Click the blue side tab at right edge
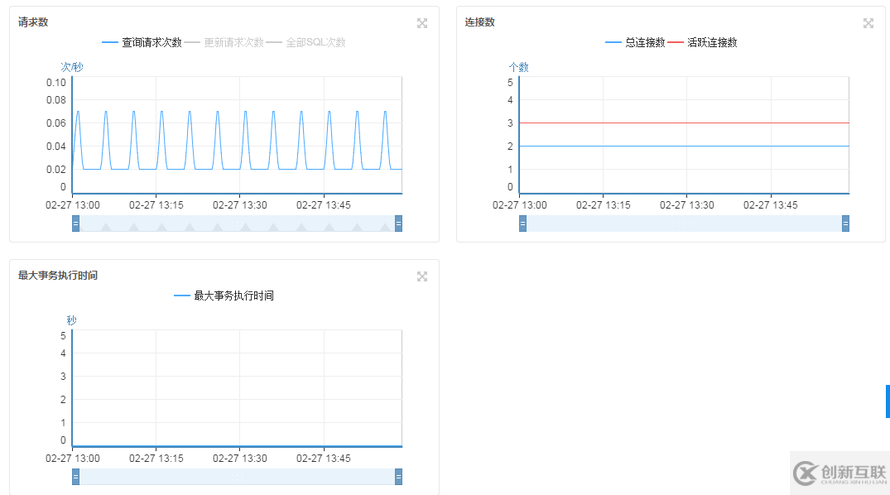890x495 pixels. click(x=888, y=401)
